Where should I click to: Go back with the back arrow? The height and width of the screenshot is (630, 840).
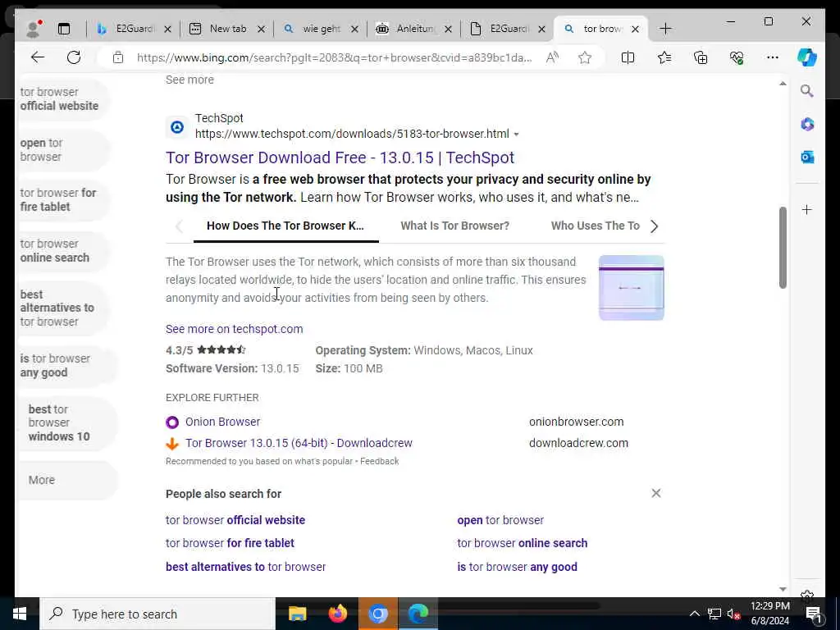[38, 57]
